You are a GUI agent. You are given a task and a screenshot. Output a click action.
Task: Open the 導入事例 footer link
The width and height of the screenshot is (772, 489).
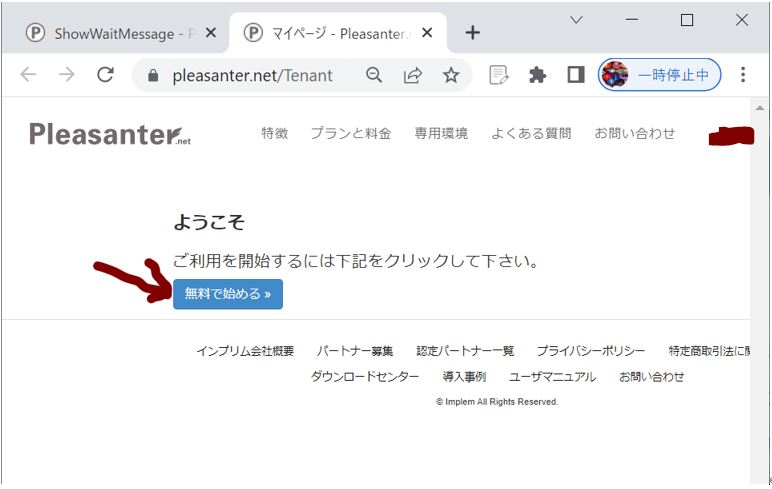click(x=464, y=377)
